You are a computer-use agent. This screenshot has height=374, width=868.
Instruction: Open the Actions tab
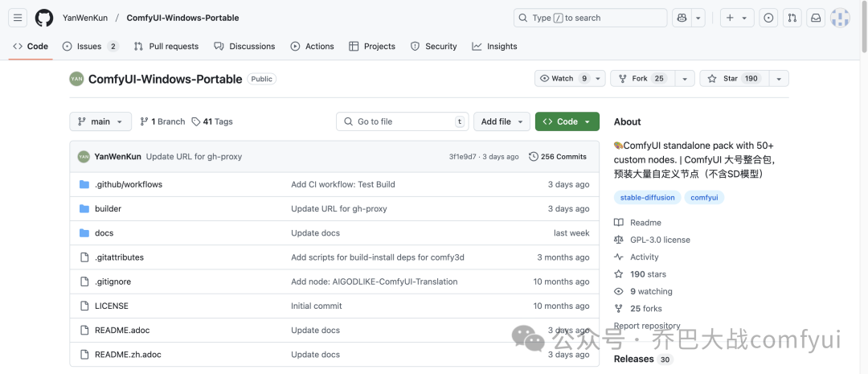point(312,47)
